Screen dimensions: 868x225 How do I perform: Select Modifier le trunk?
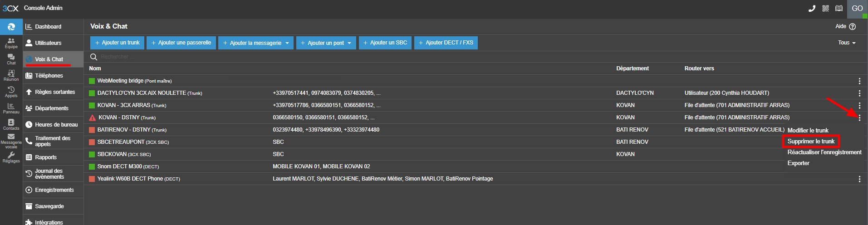pyautogui.click(x=808, y=130)
